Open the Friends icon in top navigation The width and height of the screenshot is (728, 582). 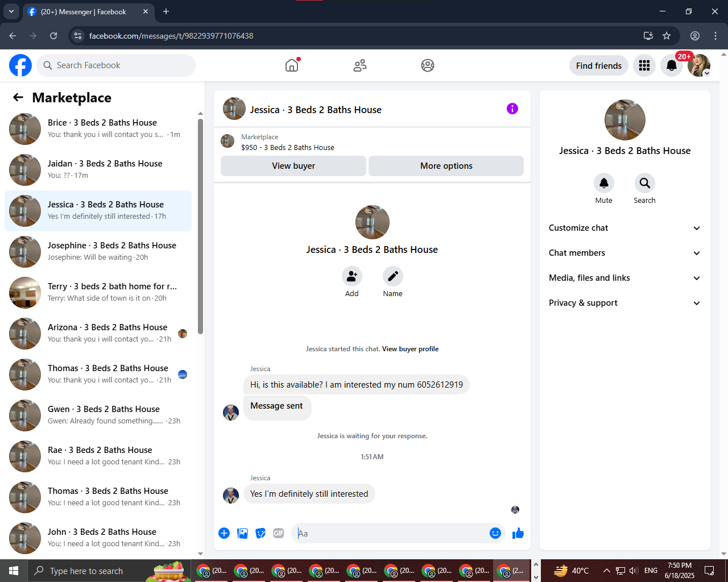point(360,65)
